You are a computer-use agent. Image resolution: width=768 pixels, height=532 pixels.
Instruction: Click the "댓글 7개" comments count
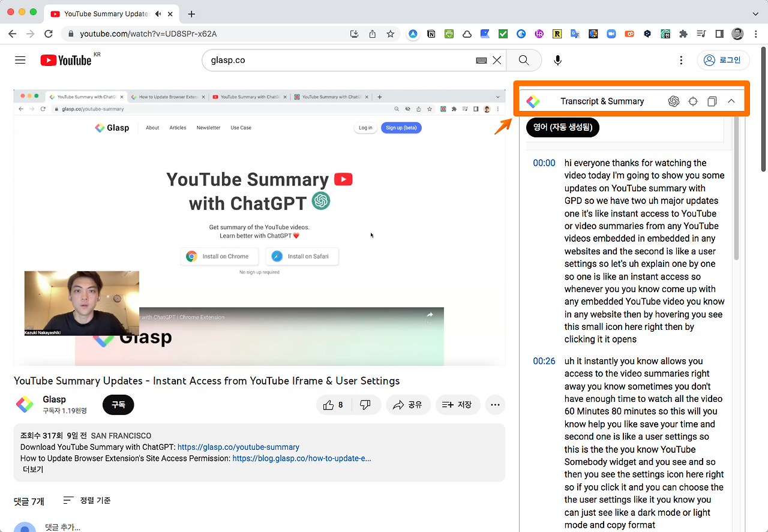tap(29, 501)
